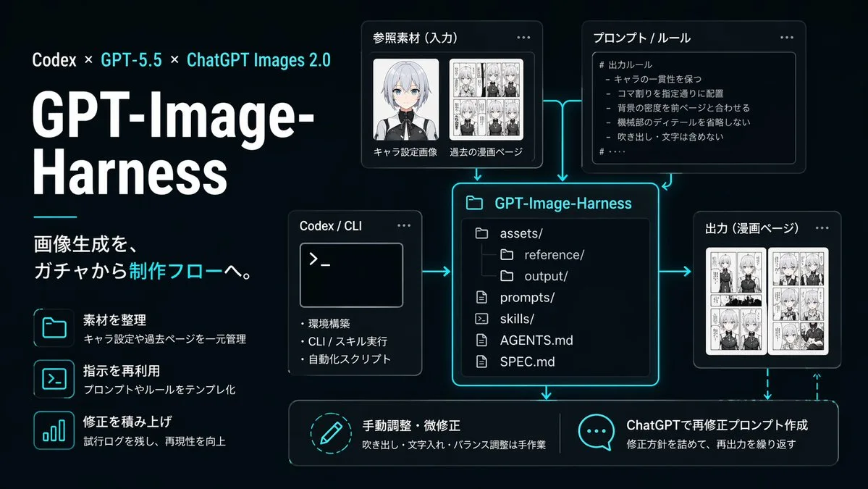This screenshot has width=868, height=489.
Task: Click the left output manga page thumbnail
Action: (736, 301)
